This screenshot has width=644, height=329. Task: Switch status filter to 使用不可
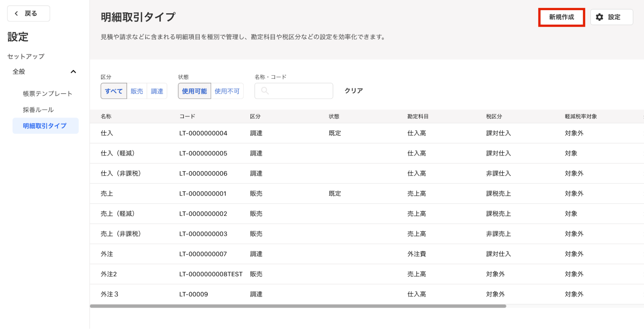click(227, 91)
